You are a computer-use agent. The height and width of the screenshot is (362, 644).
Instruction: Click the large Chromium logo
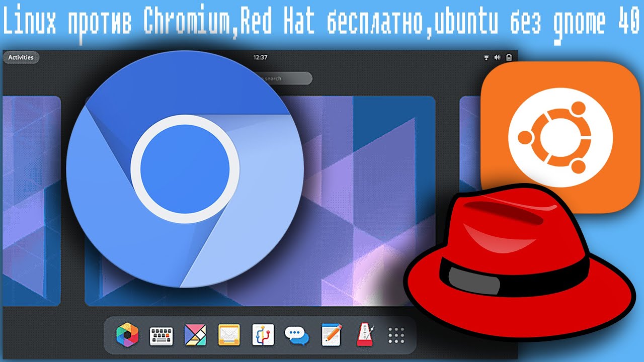pyautogui.click(x=185, y=169)
